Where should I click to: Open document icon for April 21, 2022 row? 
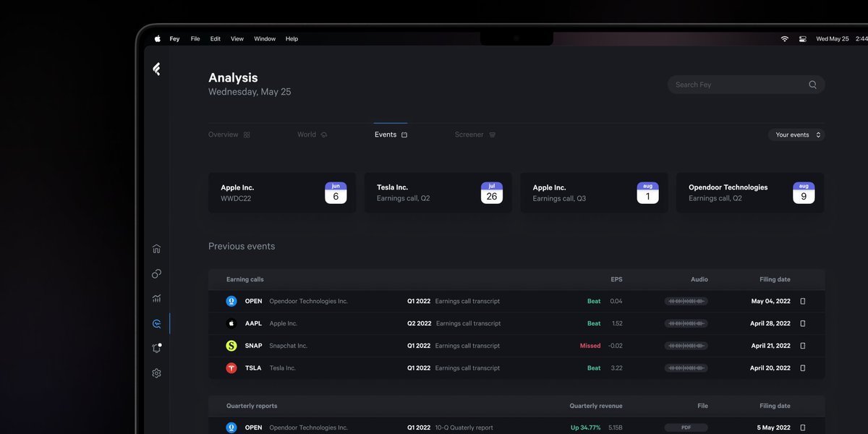pyautogui.click(x=802, y=346)
